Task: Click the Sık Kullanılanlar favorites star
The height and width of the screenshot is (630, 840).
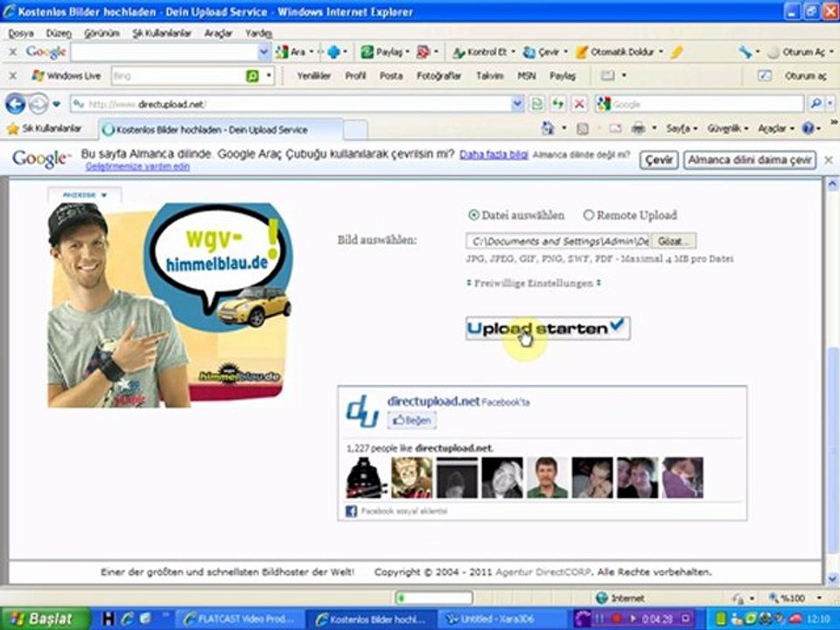Action: point(13,129)
